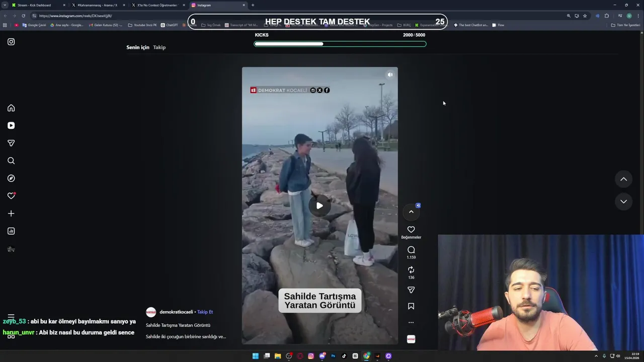The width and height of the screenshot is (644, 362).
Task: Open Instagram sidebar hamburger menu
Action: click(11, 317)
